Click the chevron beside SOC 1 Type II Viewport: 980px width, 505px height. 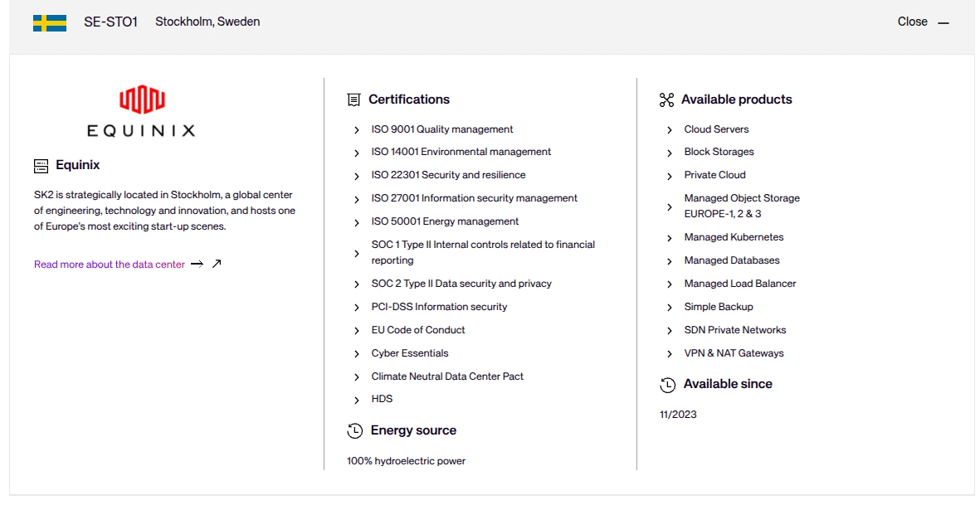click(357, 254)
